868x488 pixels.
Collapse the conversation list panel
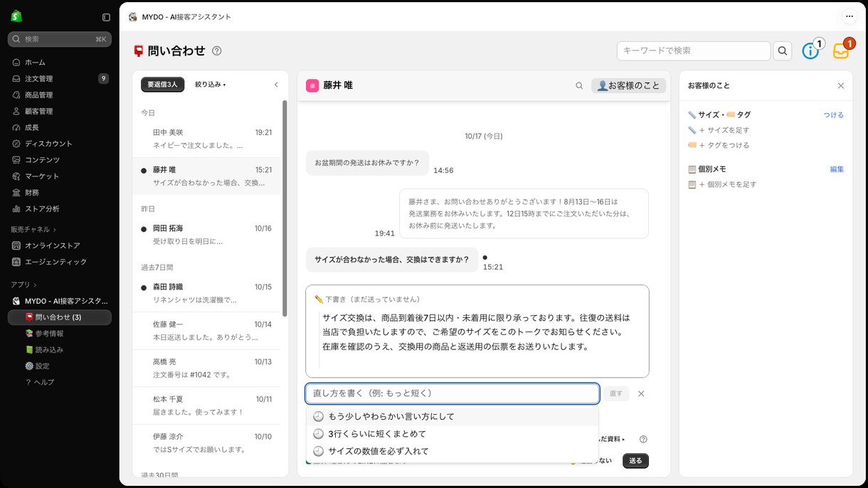pos(276,85)
